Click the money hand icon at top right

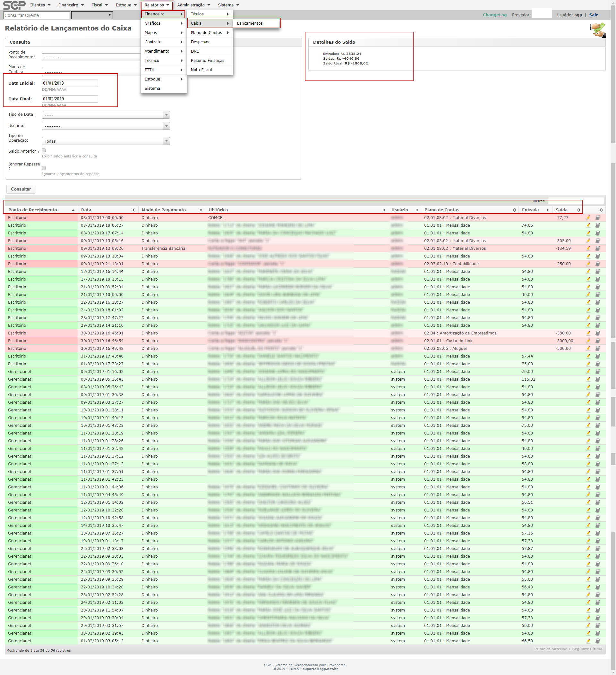(598, 30)
